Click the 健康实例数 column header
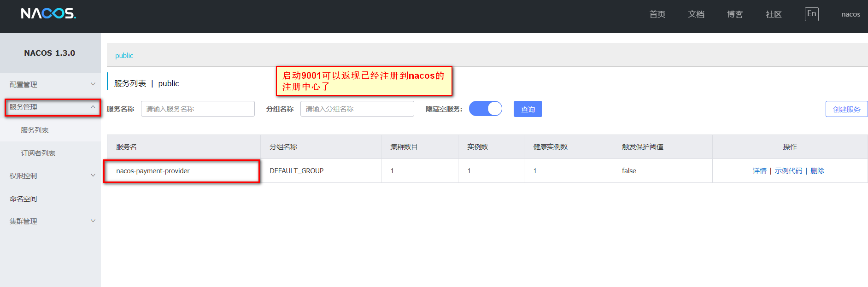This screenshot has height=287, width=868. click(569, 147)
